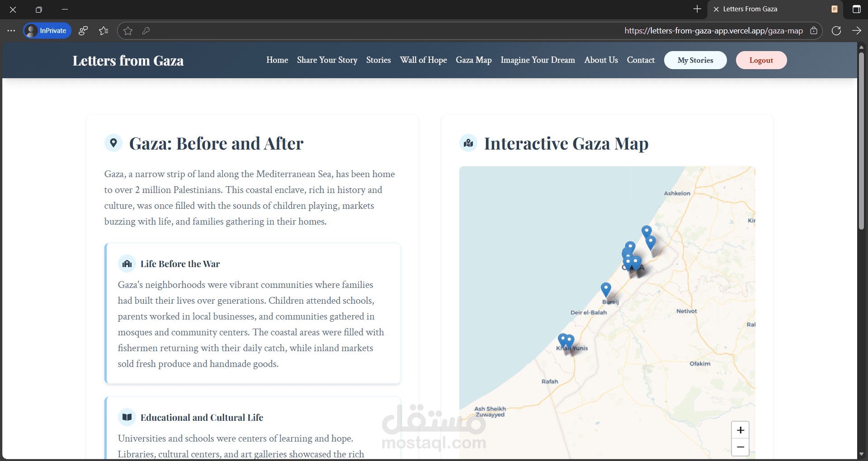Click the left marker at Khan Yunis
The height and width of the screenshot is (461, 868).
(563, 340)
